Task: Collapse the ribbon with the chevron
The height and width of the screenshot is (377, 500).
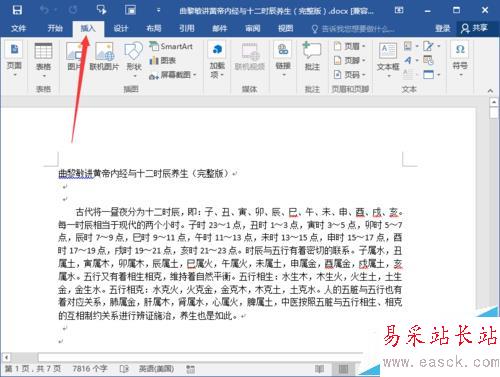Action: pyautogui.click(x=490, y=90)
